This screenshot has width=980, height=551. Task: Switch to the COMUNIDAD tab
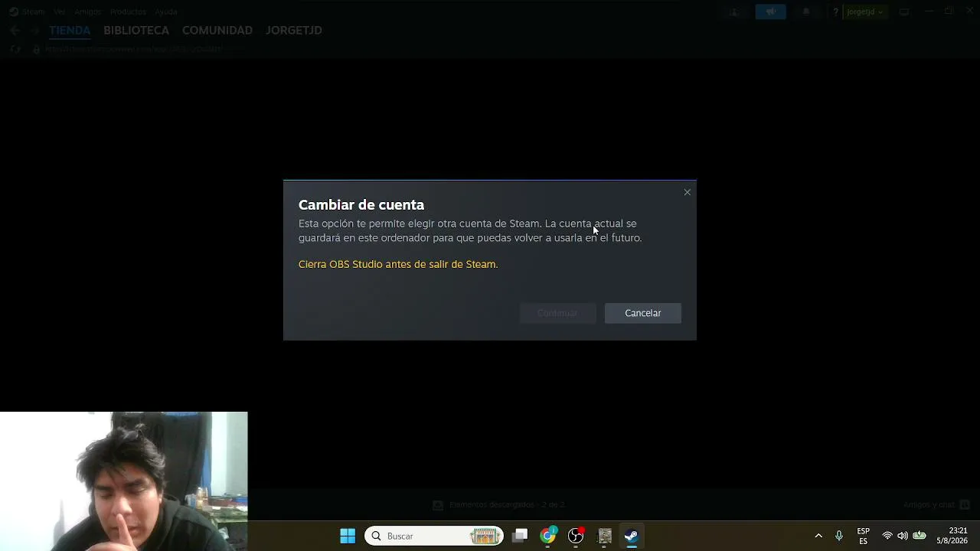tap(217, 31)
